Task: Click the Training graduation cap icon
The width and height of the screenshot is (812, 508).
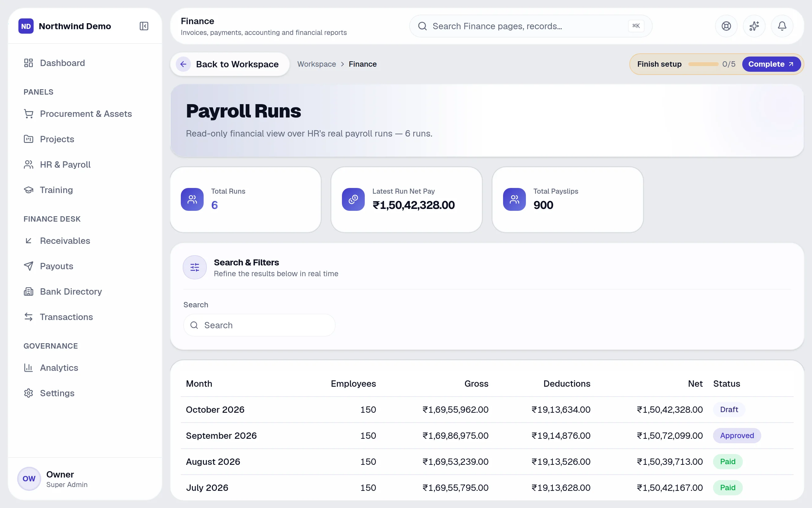Action: [x=29, y=190]
